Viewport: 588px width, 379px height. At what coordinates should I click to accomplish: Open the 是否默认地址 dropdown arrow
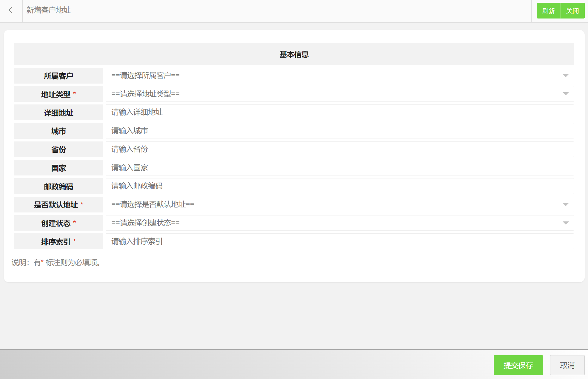tap(565, 204)
